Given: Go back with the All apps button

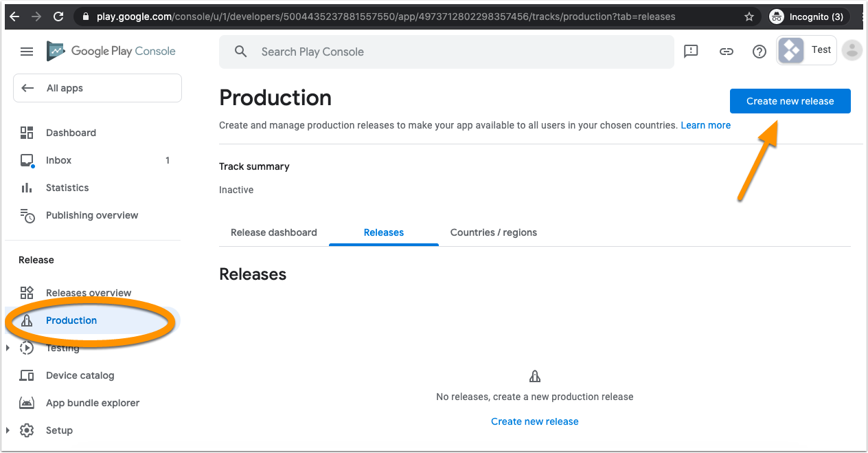Looking at the screenshot, I should pos(98,88).
